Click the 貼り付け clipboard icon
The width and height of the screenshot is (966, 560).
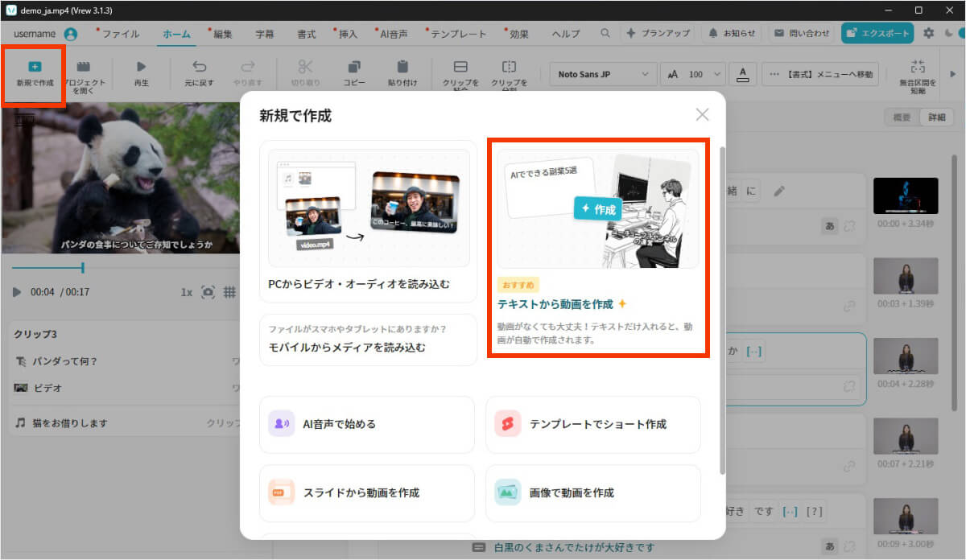[x=402, y=67]
